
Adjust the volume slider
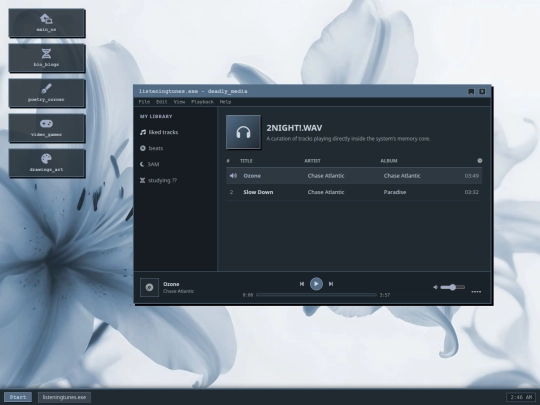453,287
